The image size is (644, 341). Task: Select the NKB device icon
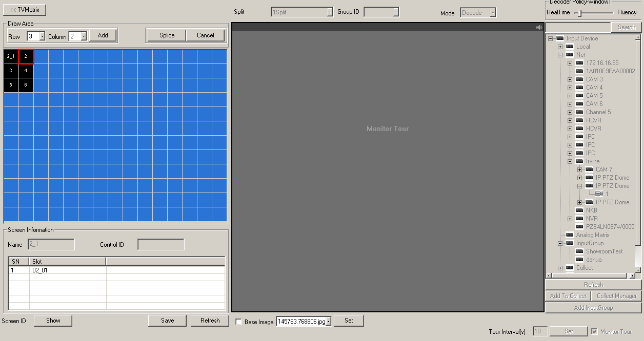[579, 210]
